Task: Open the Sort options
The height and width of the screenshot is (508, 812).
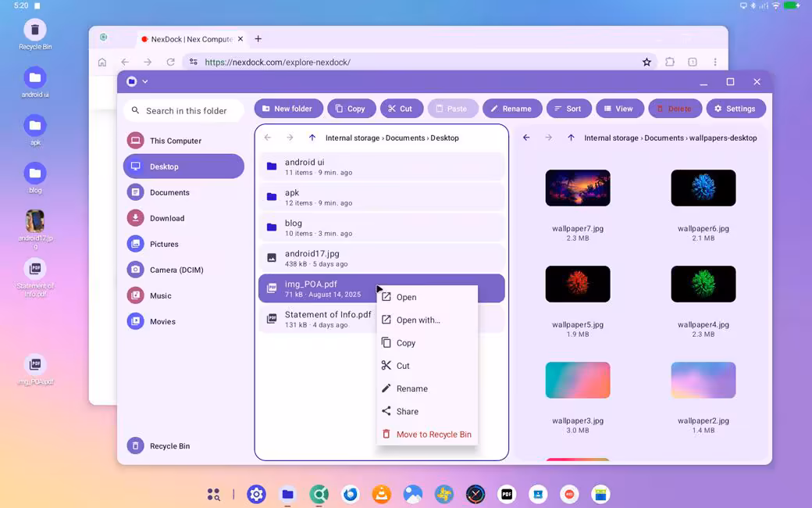Action: click(x=568, y=109)
